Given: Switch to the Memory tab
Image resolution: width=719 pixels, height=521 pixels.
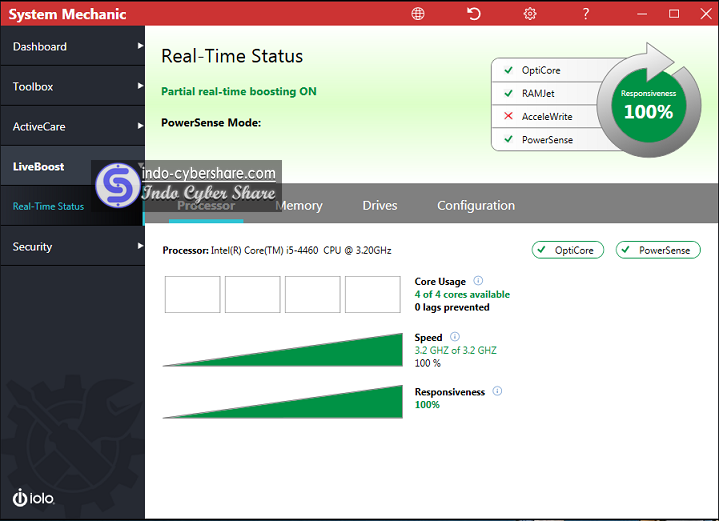Looking at the screenshot, I should [299, 205].
